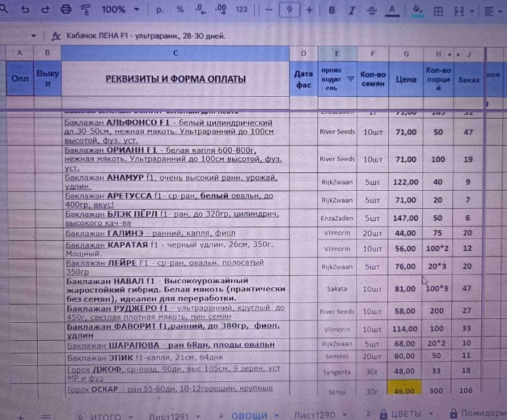Click 'Sakata' producer cell
This screenshot has width=507, height=420.
pos(337,289)
